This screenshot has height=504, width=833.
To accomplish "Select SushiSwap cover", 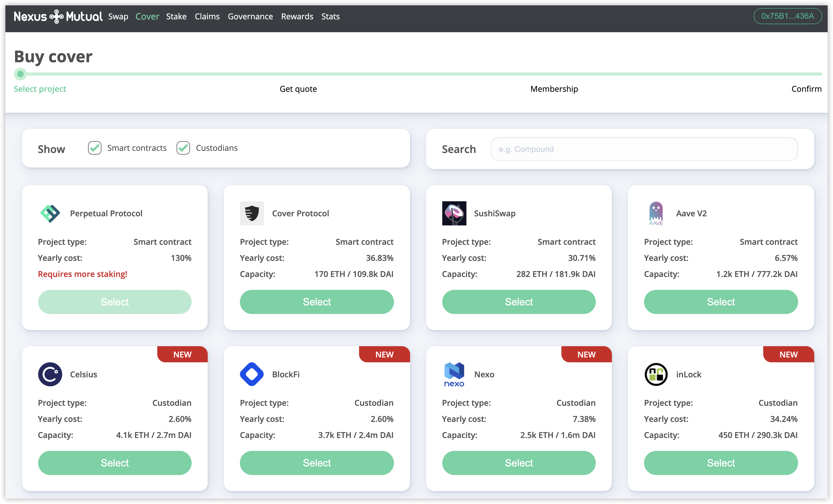I will (518, 302).
